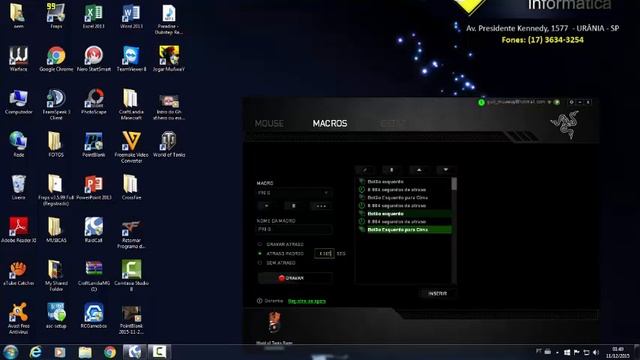Open macro options with the ellipsis button
This screenshot has height=360, width=640.
321,206
